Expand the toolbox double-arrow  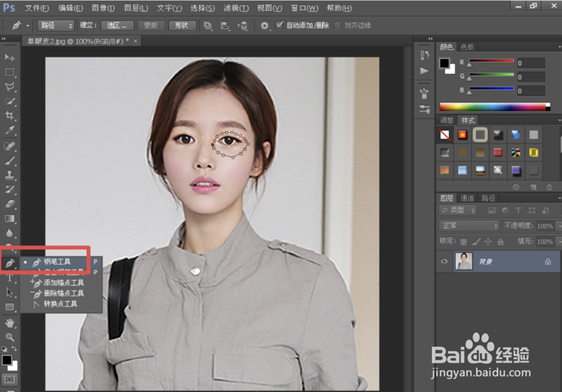click(x=3, y=38)
